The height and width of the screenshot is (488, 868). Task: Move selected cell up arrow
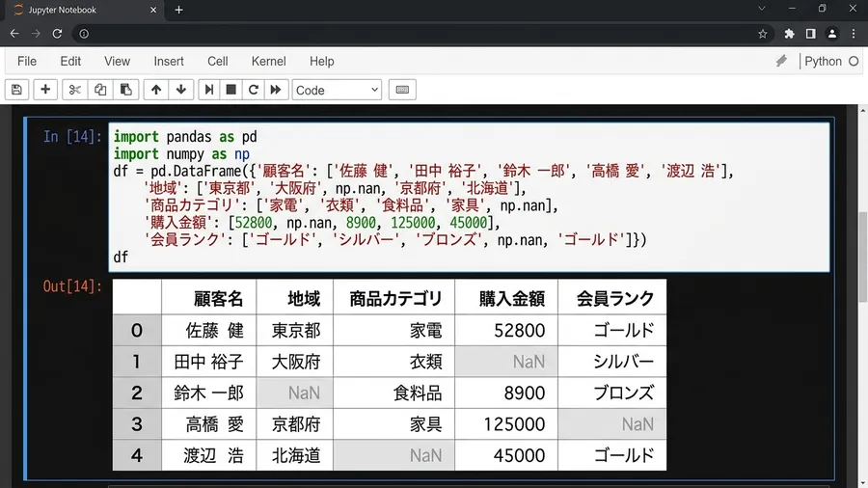156,90
